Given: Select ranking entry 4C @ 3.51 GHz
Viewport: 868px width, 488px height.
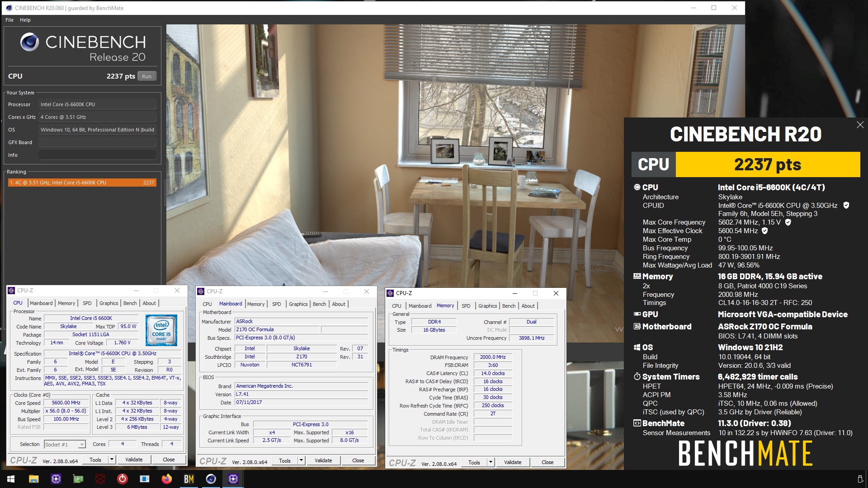Looking at the screenshot, I should (82, 183).
